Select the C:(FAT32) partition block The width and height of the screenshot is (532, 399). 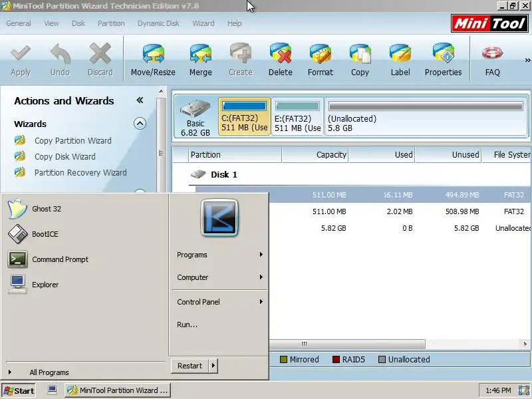tap(244, 116)
